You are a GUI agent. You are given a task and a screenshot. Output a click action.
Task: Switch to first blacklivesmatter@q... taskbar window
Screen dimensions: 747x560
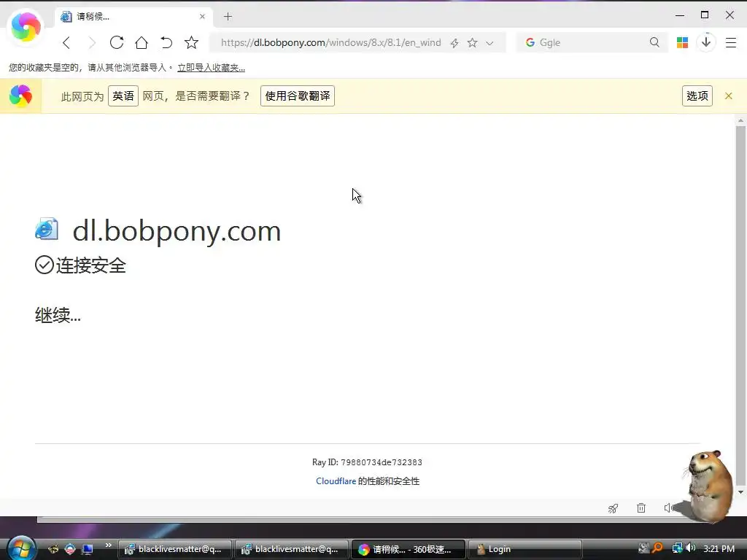[x=174, y=549]
